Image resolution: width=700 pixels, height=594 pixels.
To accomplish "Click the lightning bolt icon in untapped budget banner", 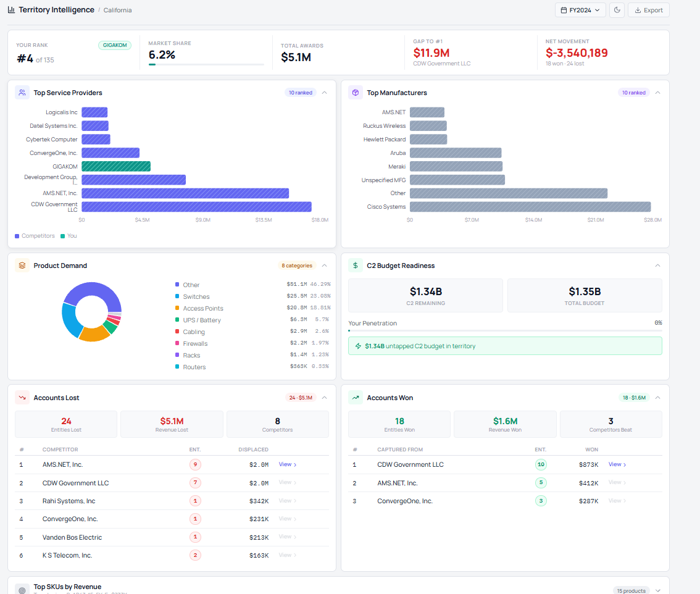I will [x=358, y=346].
